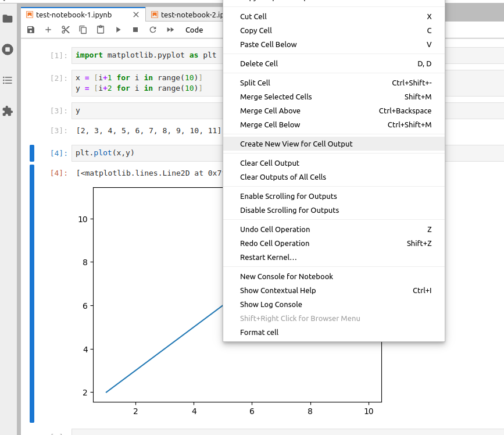The height and width of the screenshot is (435, 504).
Task: Choose Show Contextual Help menu item
Action: tap(334, 291)
